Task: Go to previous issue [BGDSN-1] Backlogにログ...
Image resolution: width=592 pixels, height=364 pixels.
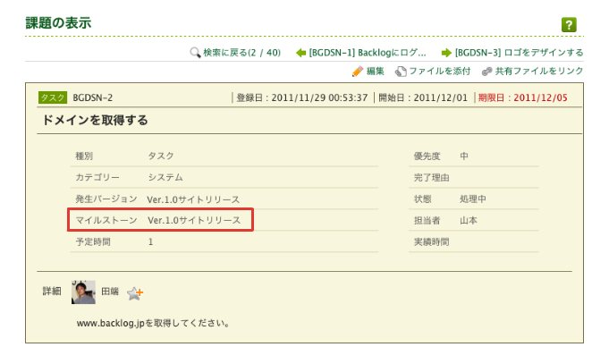Action: pyautogui.click(x=368, y=53)
